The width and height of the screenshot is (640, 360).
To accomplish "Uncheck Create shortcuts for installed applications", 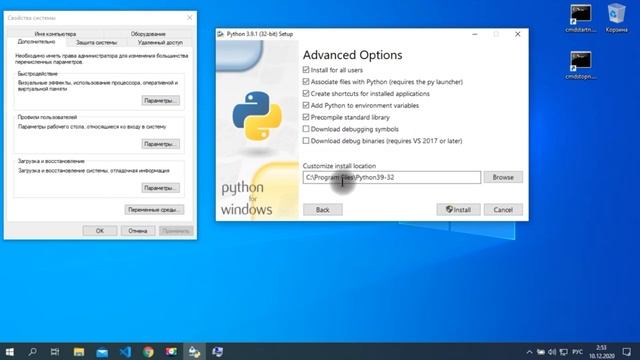I will (x=306, y=93).
